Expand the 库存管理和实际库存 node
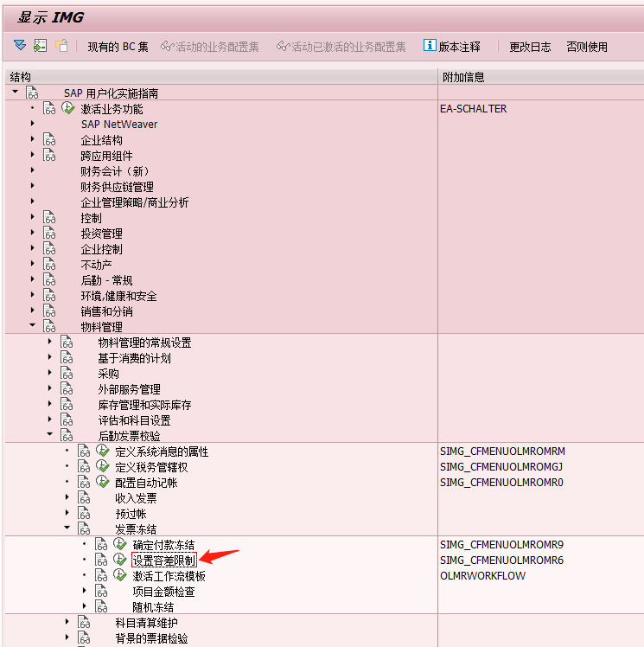This screenshot has width=644, height=647. click(49, 404)
